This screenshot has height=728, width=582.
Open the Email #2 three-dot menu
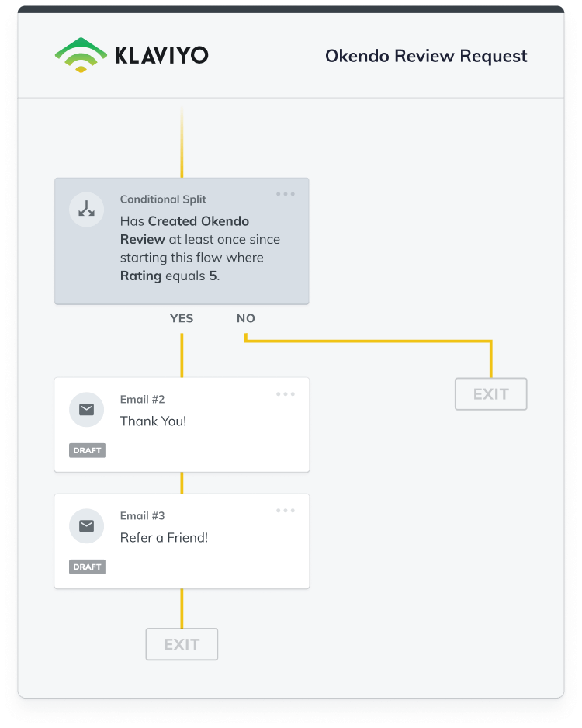click(286, 394)
